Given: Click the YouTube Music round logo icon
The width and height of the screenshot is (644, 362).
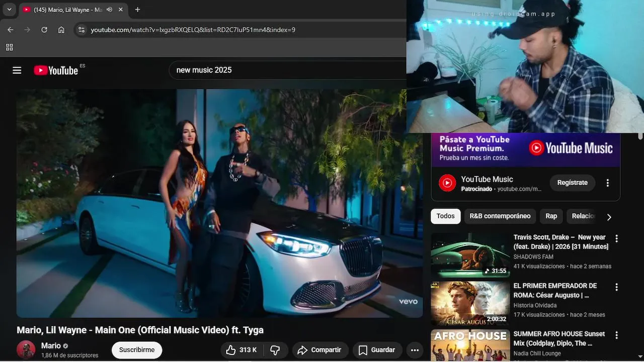Looking at the screenshot, I should pos(447,183).
